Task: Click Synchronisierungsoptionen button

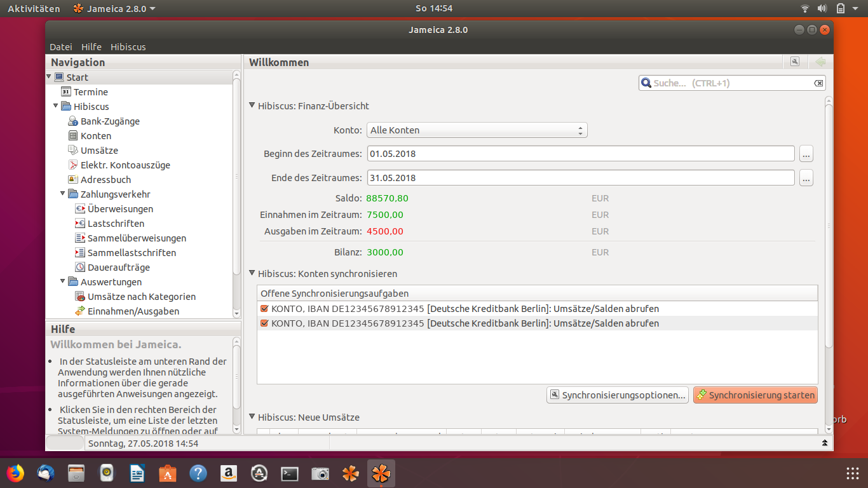Action: 618,395
